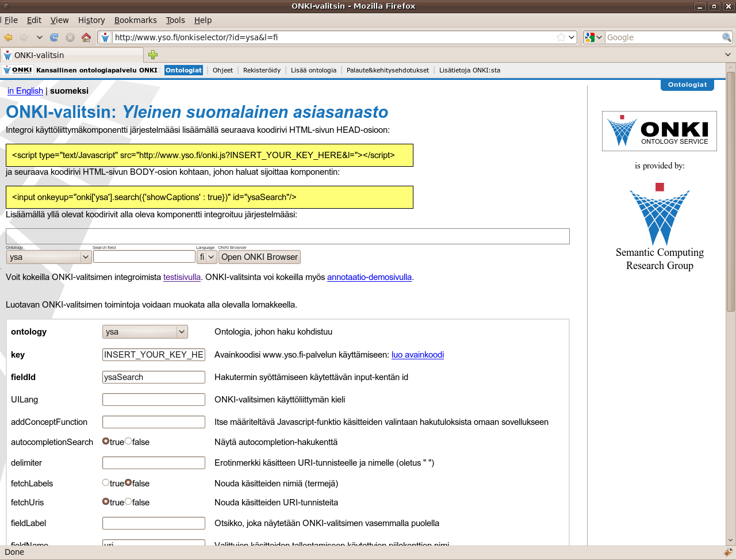Go forward with the forward arrow
Image resolution: width=736 pixels, height=560 pixels.
click(x=24, y=37)
